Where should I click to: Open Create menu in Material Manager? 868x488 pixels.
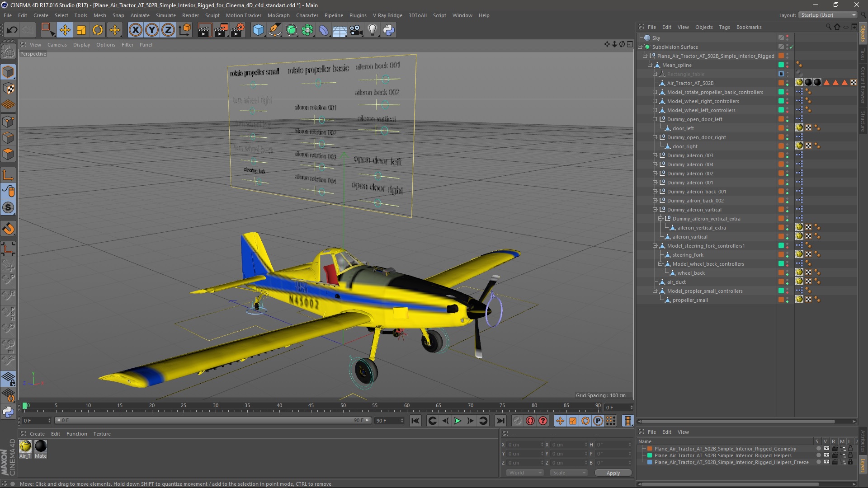coord(37,434)
